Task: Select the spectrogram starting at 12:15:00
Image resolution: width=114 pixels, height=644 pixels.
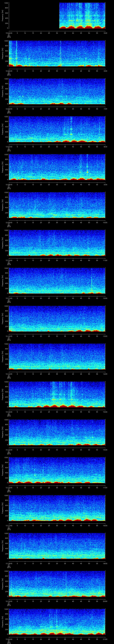Action: pyautogui.click(x=57, y=432)
